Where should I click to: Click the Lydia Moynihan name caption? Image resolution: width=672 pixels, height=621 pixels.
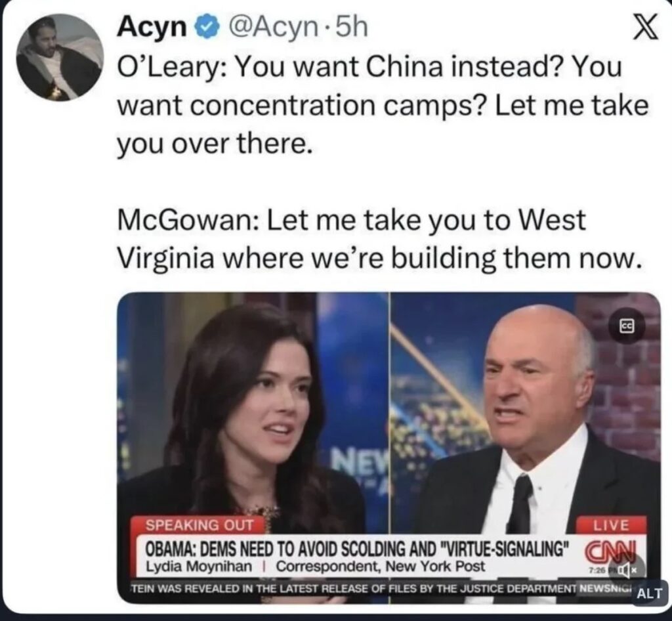coord(199,567)
